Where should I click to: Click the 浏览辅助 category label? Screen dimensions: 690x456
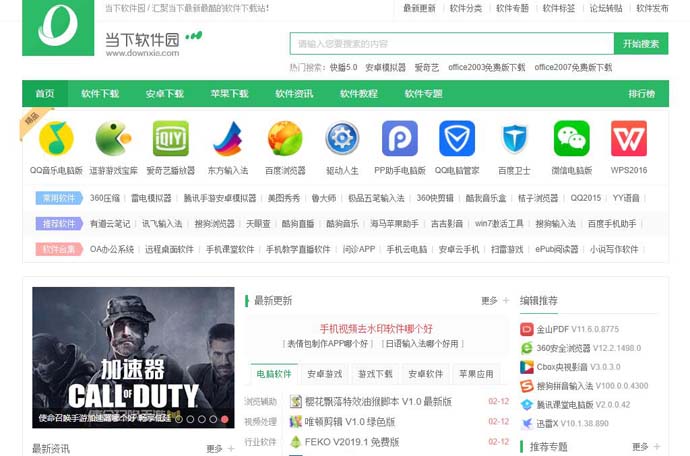(261, 401)
